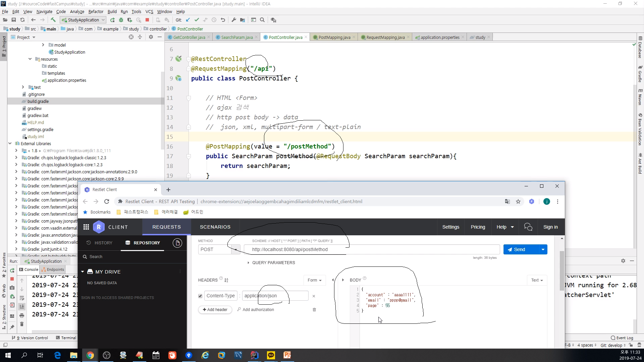This screenshot has width=644, height=362.
Task: Open the Refactor menu
Action: [96, 11]
